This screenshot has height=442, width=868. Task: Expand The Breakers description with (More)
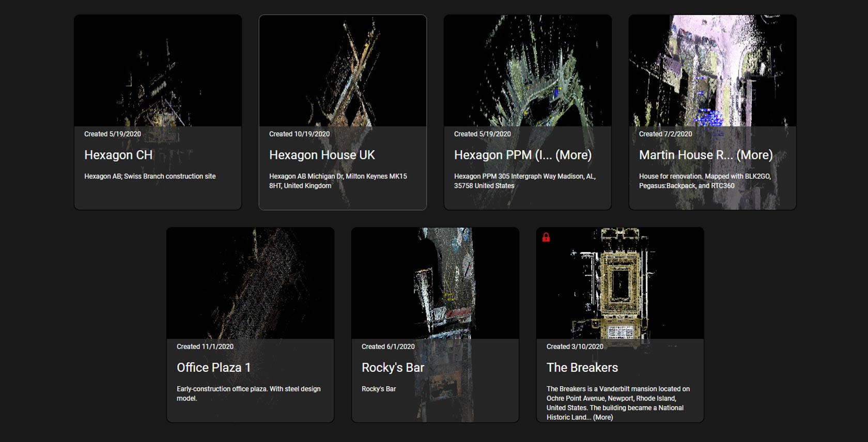click(603, 417)
